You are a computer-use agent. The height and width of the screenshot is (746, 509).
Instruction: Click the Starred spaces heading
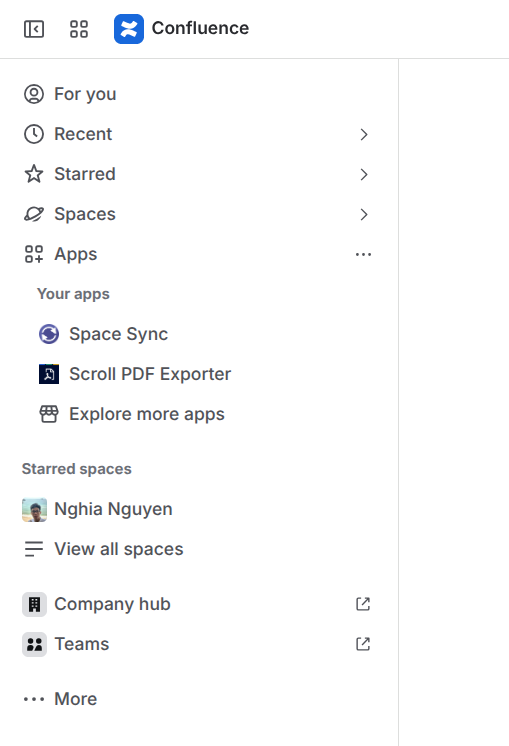(x=77, y=469)
